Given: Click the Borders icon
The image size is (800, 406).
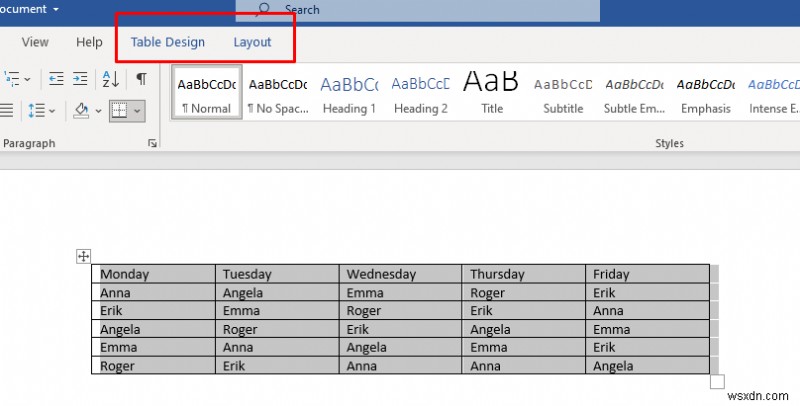Looking at the screenshot, I should pos(119,111).
